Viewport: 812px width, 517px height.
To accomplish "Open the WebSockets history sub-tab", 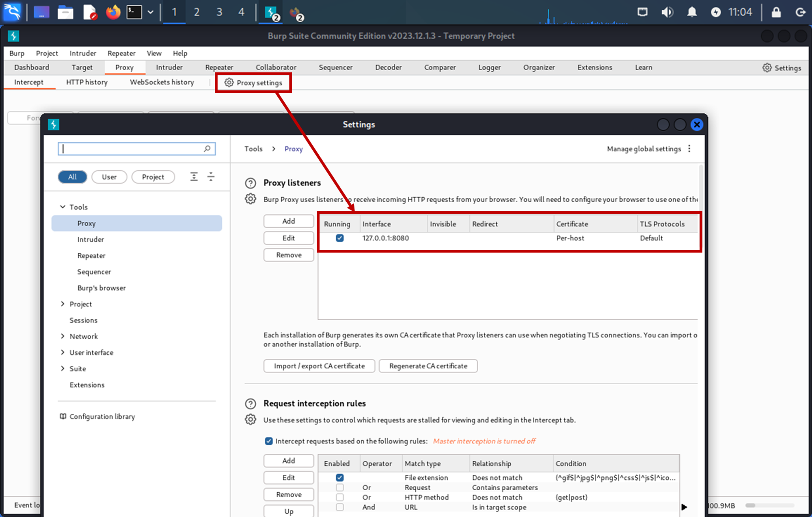I will click(x=162, y=82).
